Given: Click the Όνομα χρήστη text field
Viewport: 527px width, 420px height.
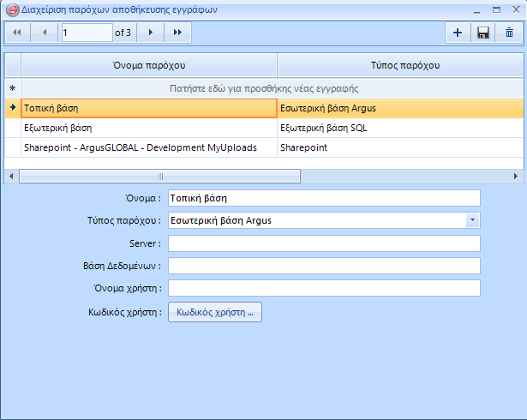Looking at the screenshot, I should click(324, 288).
